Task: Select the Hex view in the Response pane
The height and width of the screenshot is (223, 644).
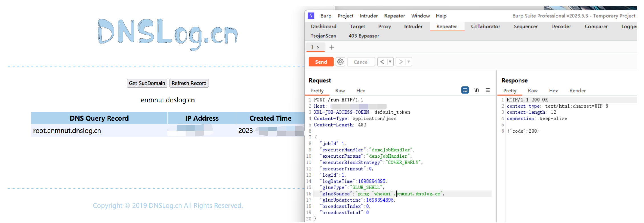Action: coord(553,91)
